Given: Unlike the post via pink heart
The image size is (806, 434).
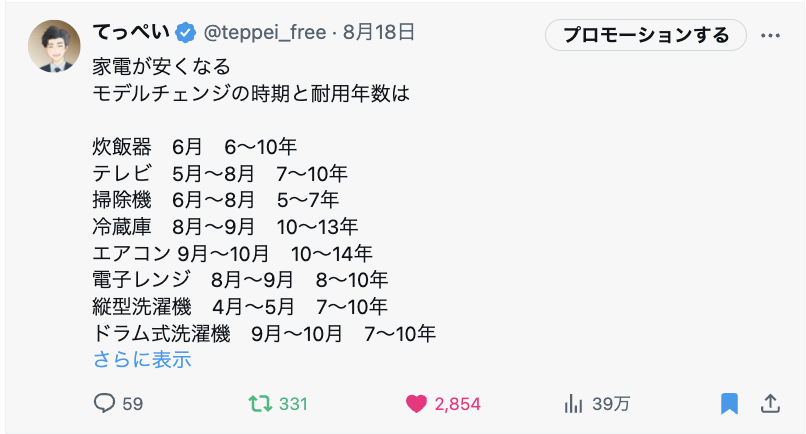Looking at the screenshot, I should pyautogui.click(x=416, y=404).
